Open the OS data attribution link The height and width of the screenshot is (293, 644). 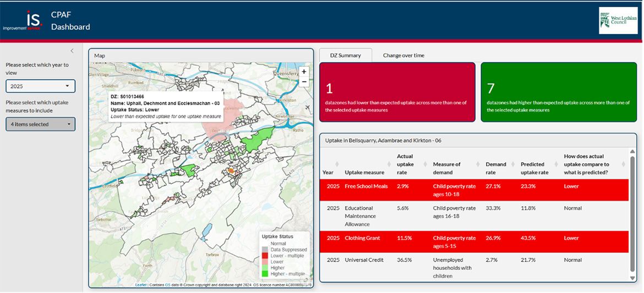(167, 285)
